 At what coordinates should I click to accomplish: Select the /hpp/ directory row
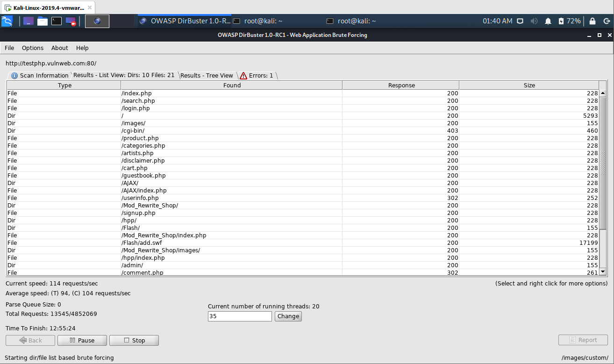(303, 221)
